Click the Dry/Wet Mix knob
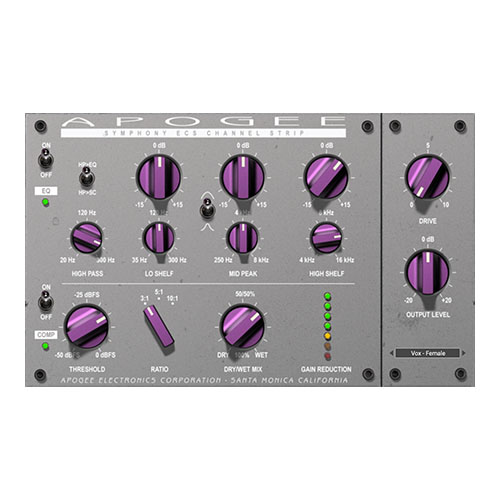 click(243, 326)
